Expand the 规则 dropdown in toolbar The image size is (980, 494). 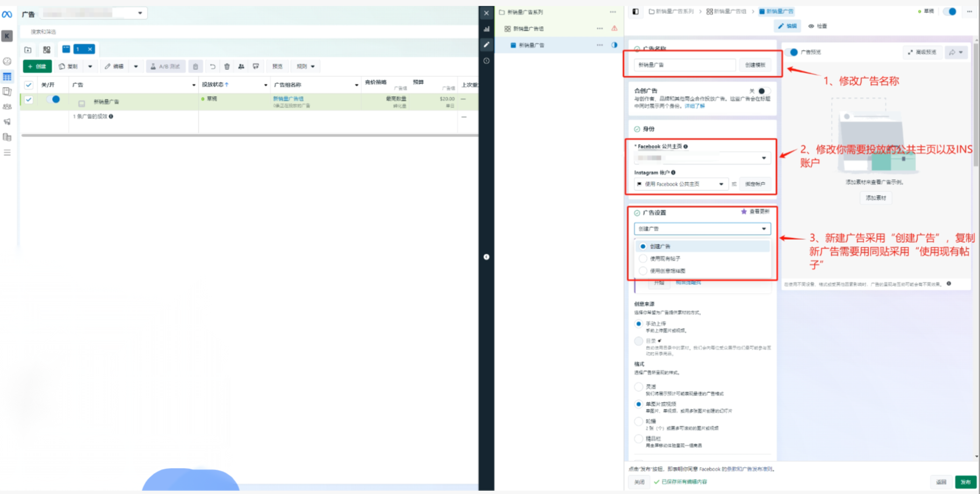(x=306, y=67)
